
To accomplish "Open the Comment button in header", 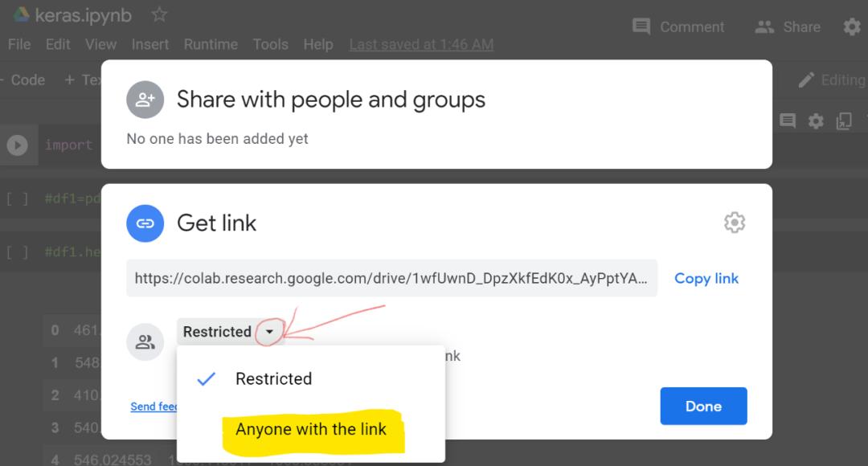I will pyautogui.click(x=678, y=27).
